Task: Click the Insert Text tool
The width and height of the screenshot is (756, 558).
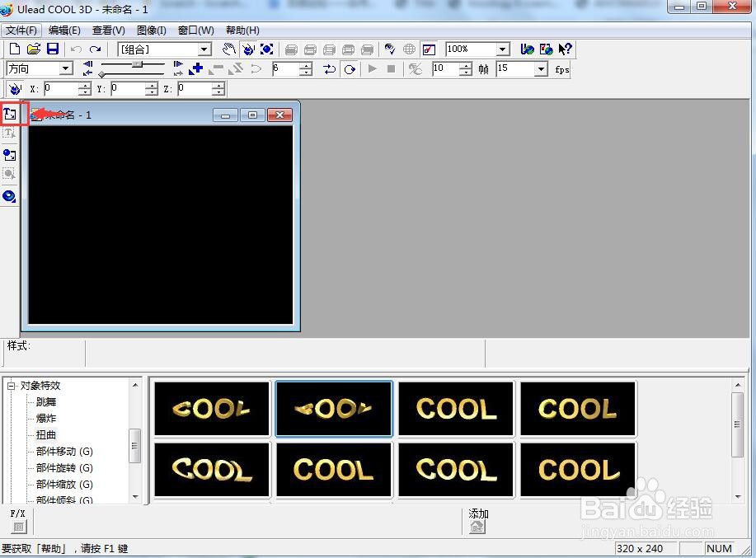Action: tap(10, 114)
